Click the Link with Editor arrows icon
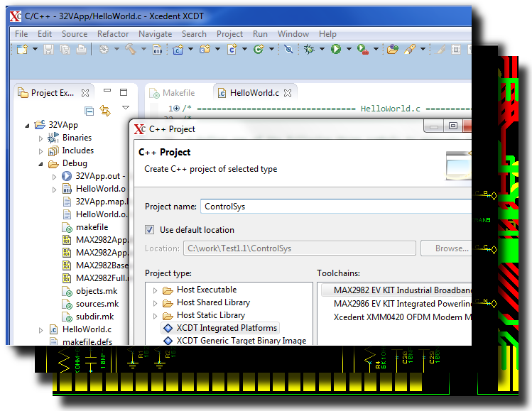This screenshot has width=532, height=411. (105, 111)
